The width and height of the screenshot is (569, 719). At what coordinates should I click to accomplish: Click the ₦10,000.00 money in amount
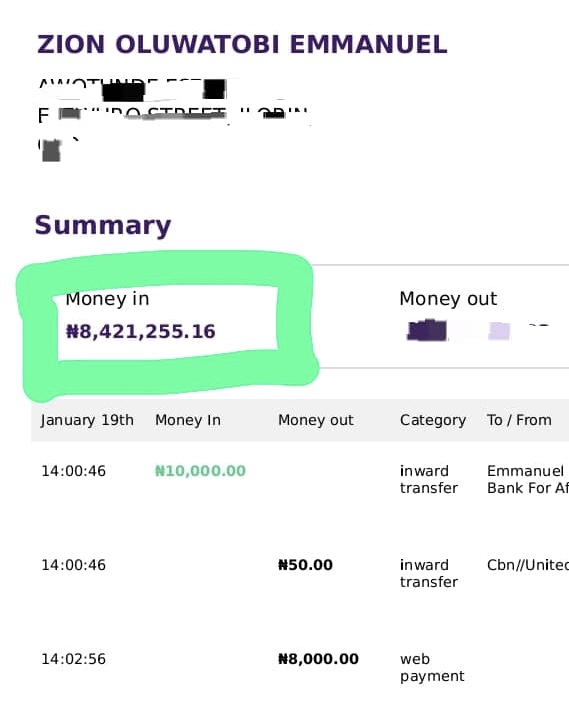pyautogui.click(x=200, y=471)
